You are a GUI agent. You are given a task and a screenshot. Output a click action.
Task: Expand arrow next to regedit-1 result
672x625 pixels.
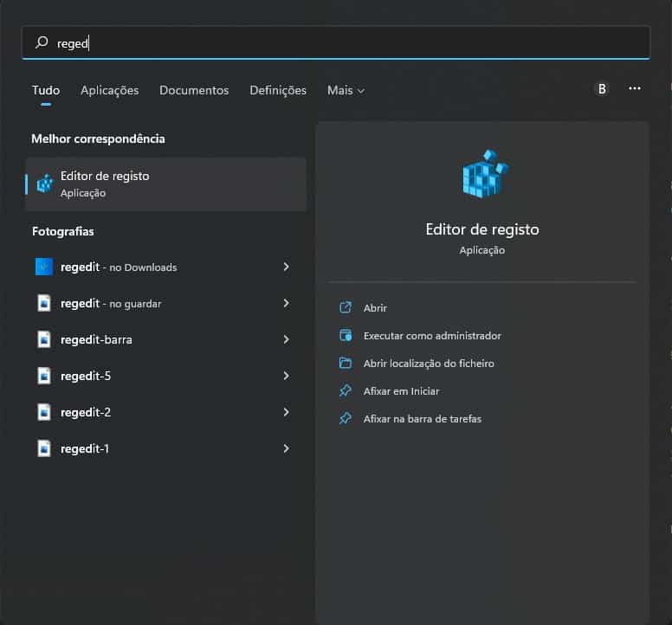(x=286, y=449)
